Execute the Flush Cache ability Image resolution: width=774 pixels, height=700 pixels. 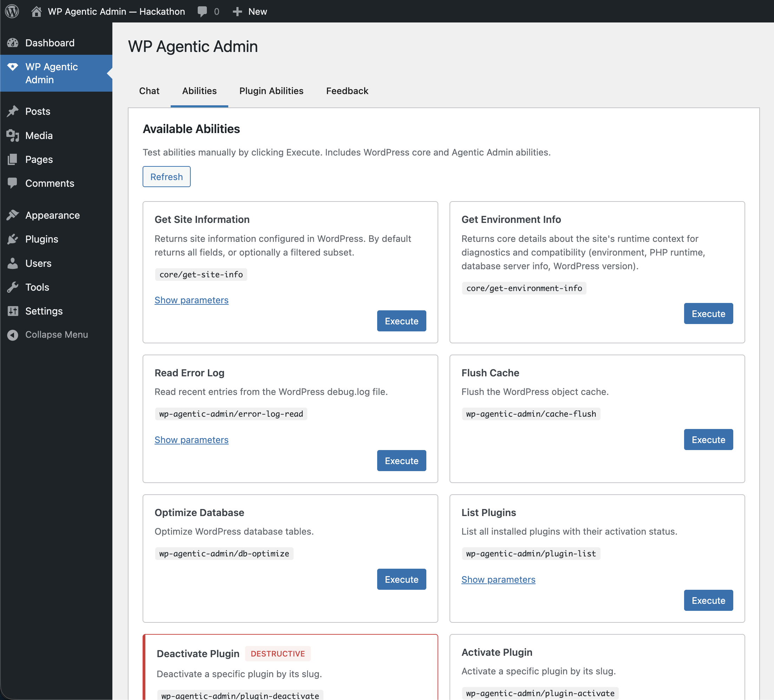(708, 440)
